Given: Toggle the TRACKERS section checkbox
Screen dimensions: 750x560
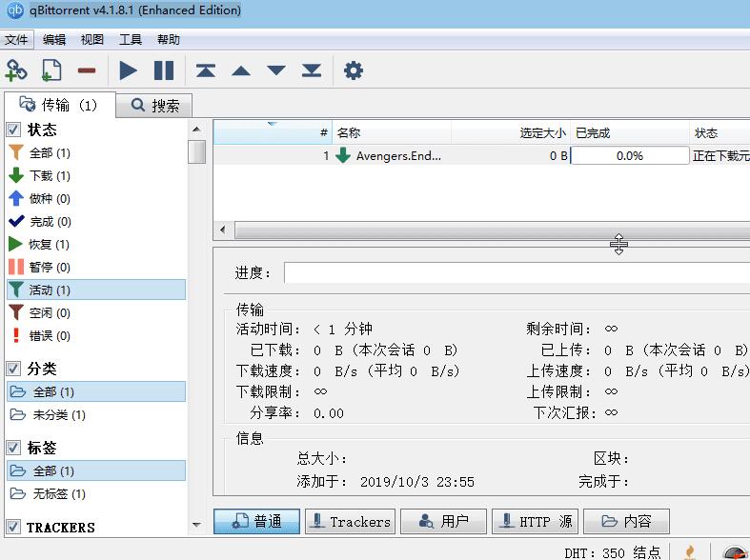Looking at the screenshot, I should [x=13, y=527].
